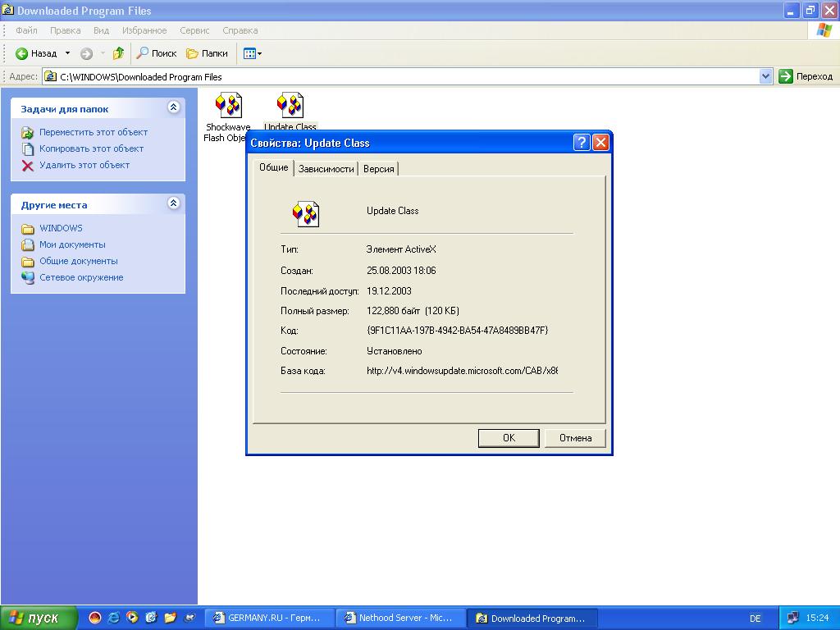Open the Сервис menu
Screen dimensions: 840x630
[x=194, y=30]
